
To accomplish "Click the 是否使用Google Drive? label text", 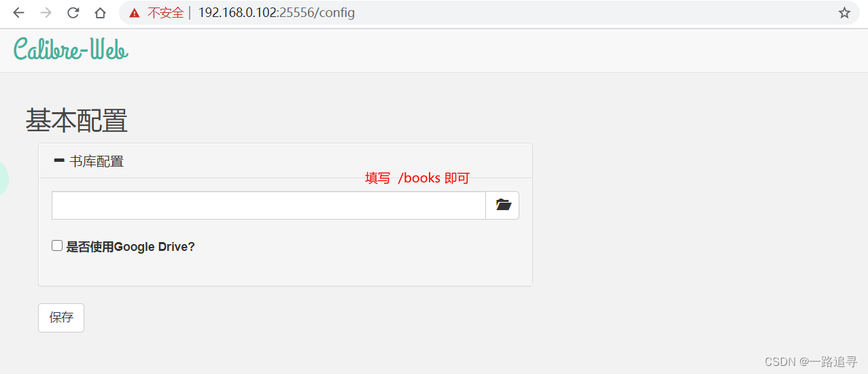I will click(131, 247).
